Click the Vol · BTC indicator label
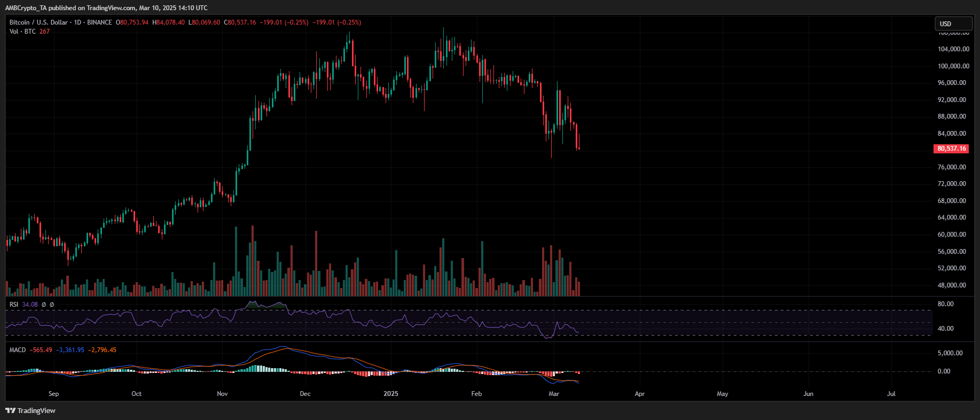The width and height of the screenshot is (980, 420). (x=22, y=32)
